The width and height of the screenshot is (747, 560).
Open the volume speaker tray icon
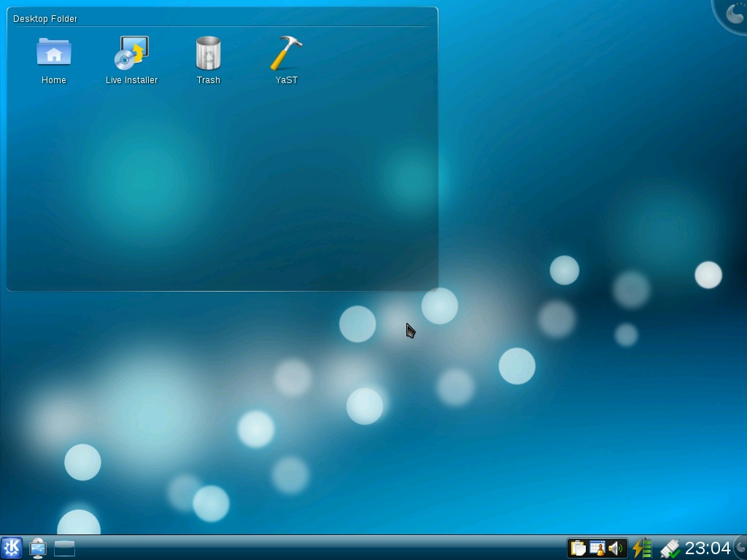[x=615, y=548]
